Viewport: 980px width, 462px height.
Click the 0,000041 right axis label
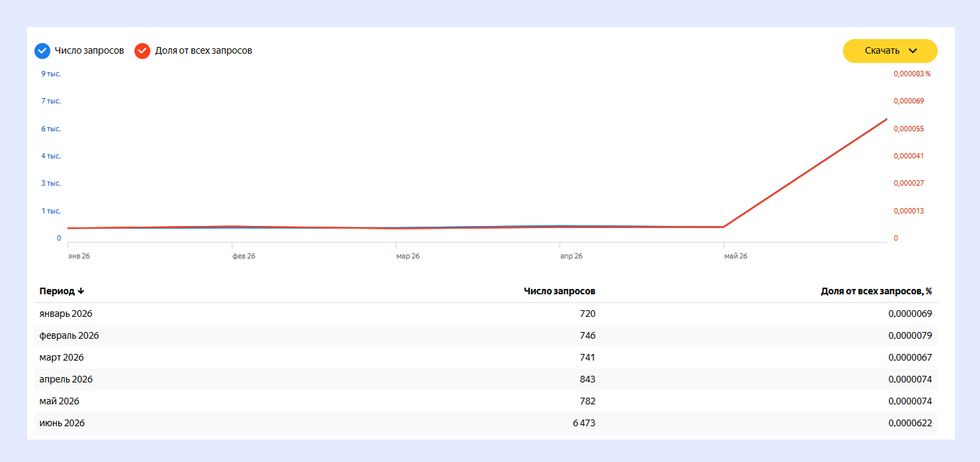coord(908,156)
